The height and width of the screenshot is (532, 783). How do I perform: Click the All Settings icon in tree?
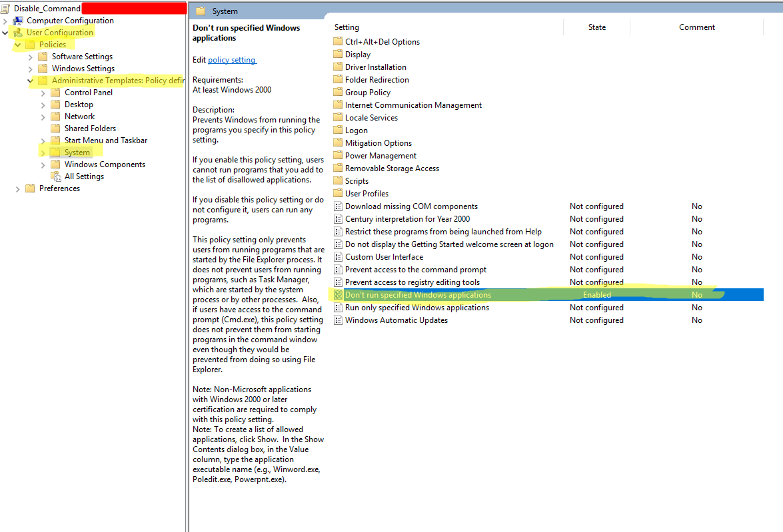point(56,176)
